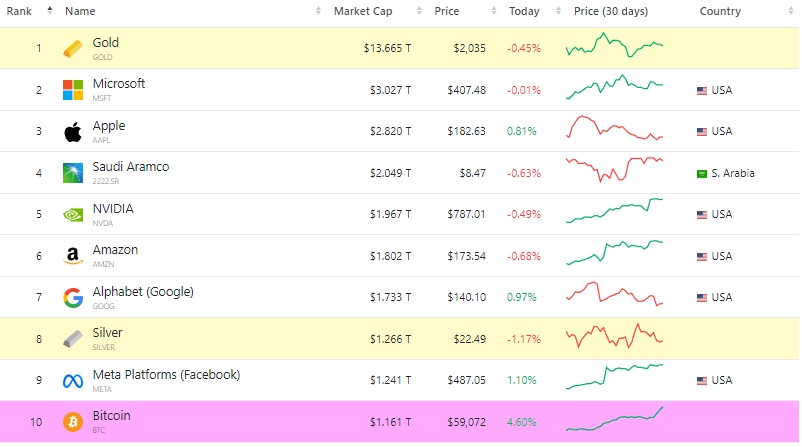This screenshot has height=447, width=802.
Task: Click the USA flag in Amazon row
Action: 702,256
